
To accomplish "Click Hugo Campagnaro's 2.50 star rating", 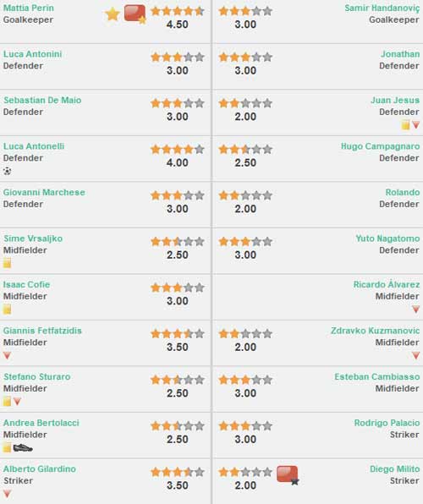I will click(x=245, y=150).
